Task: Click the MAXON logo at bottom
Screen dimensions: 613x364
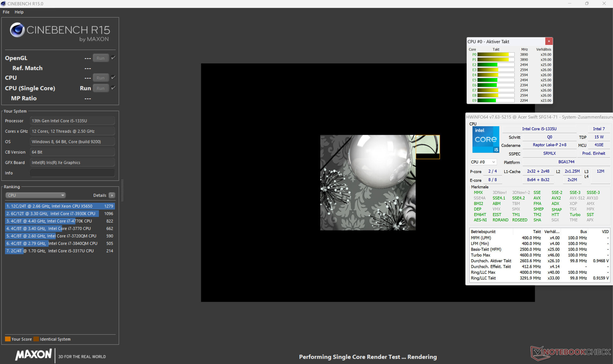Action: (34, 354)
